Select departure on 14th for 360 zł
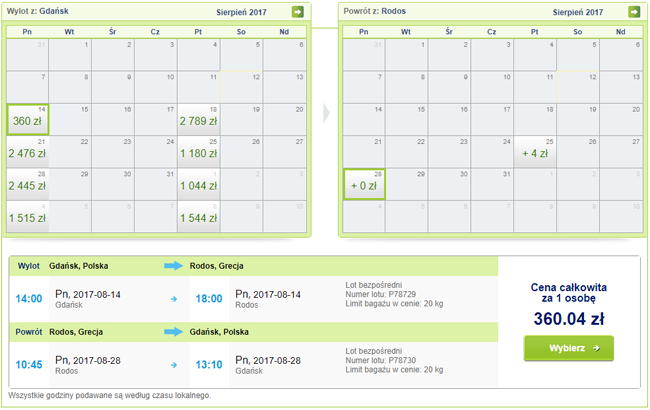Viewport: 650px width, 410px height. click(27, 119)
